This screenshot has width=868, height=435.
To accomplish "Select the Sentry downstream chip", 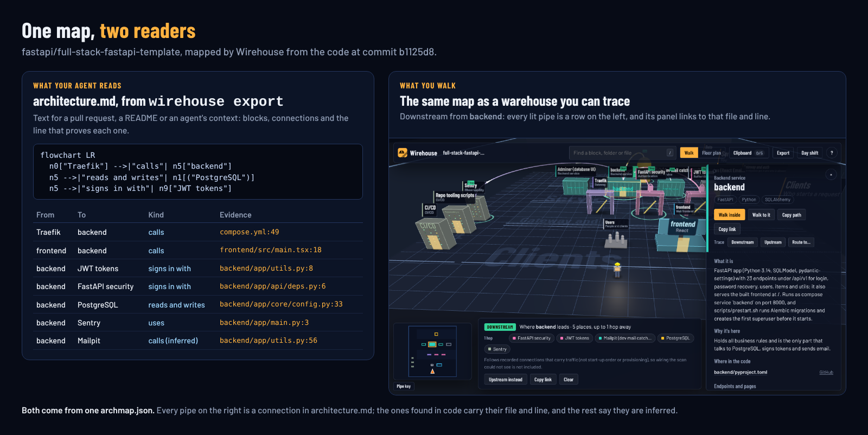I will pyautogui.click(x=497, y=349).
